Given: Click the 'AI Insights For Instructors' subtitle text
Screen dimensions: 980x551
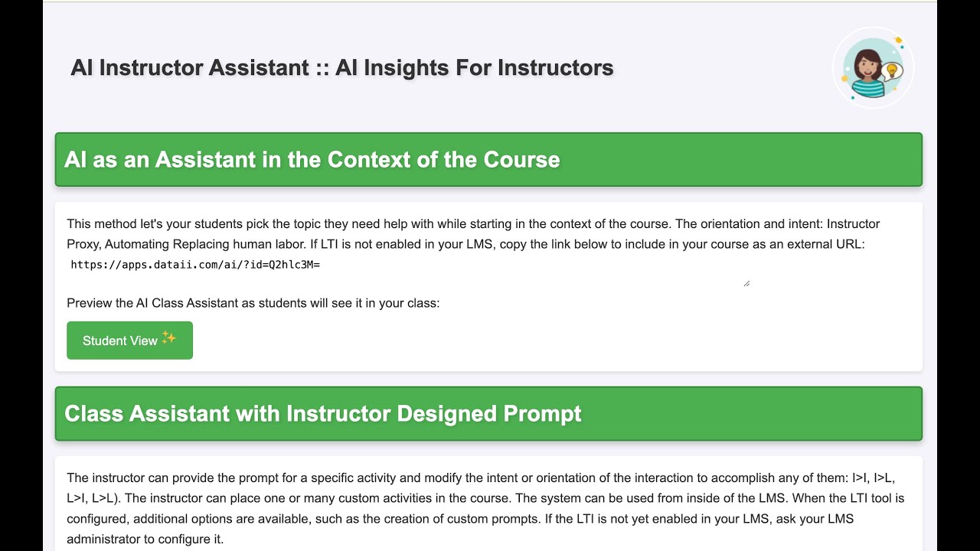Looking at the screenshot, I should [474, 67].
